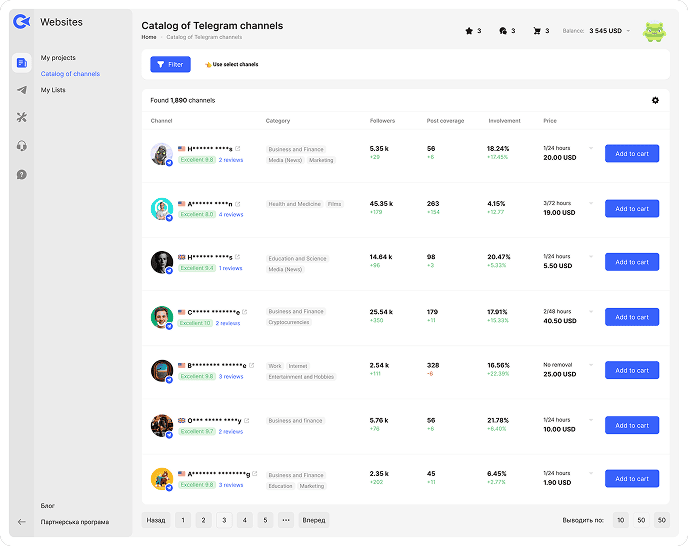688x546 pixels.
Task: Open the Websites section icon in sidebar
Action: coord(21,63)
